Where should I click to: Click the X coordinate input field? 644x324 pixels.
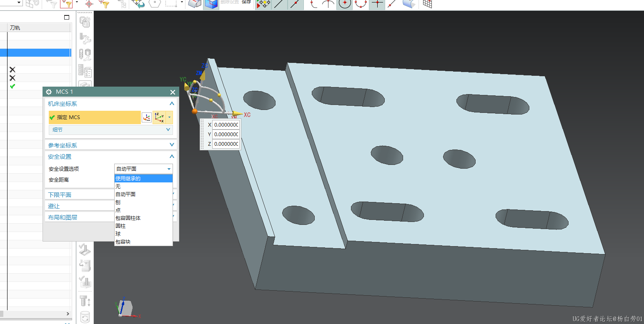click(226, 125)
